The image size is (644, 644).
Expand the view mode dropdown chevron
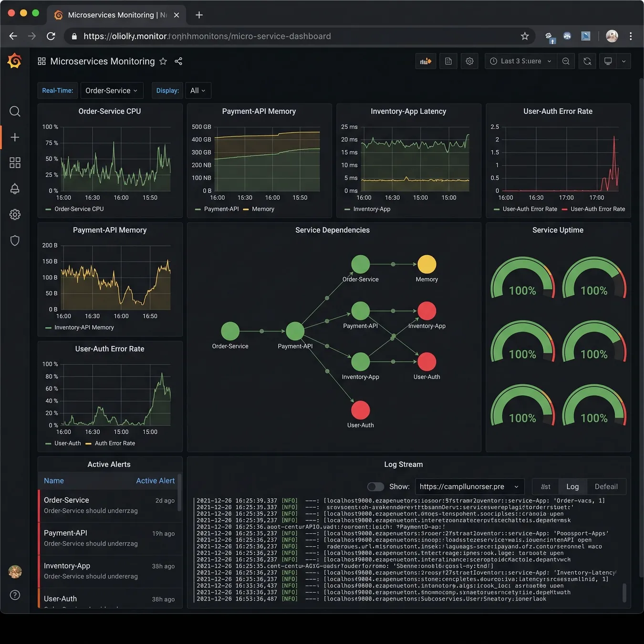[x=623, y=61]
